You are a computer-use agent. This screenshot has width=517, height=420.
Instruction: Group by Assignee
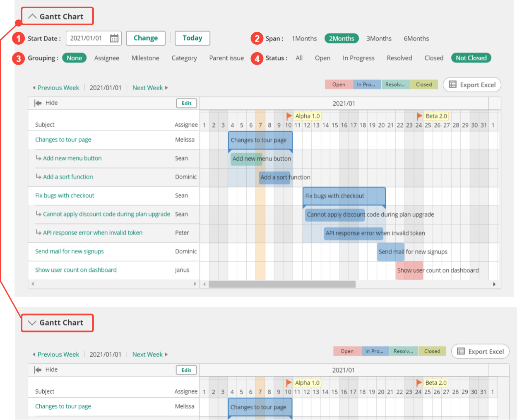(107, 58)
